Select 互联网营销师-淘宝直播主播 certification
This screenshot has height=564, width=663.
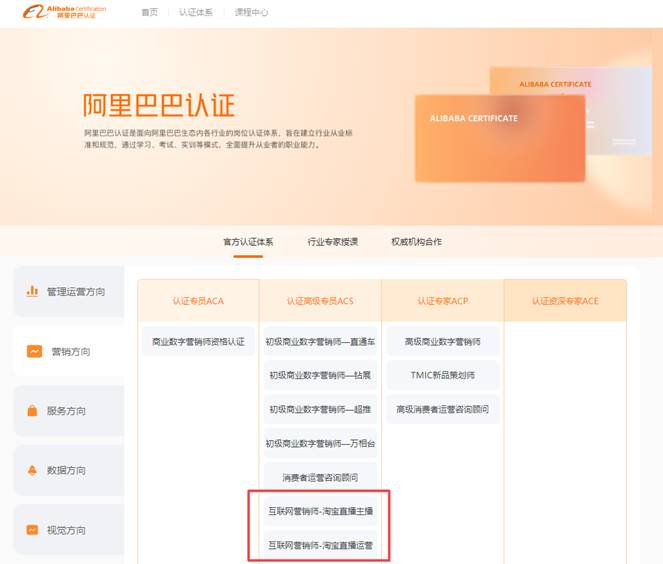(x=320, y=511)
